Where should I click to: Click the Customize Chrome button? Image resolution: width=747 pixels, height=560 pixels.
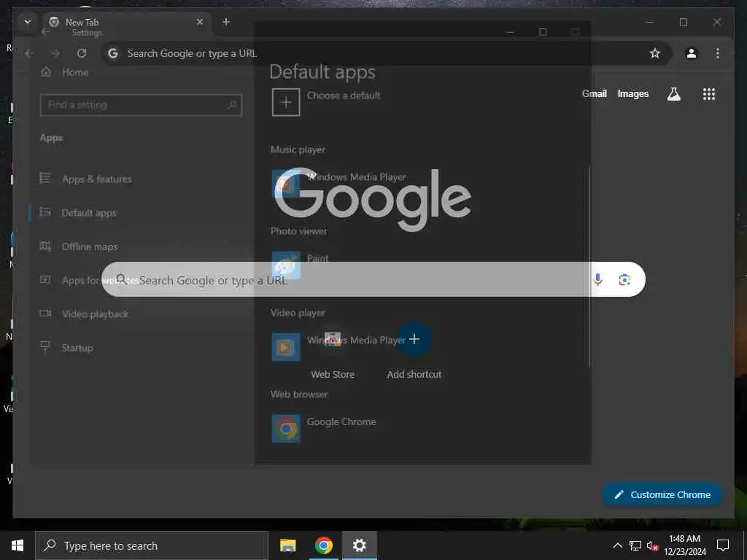[x=662, y=495]
